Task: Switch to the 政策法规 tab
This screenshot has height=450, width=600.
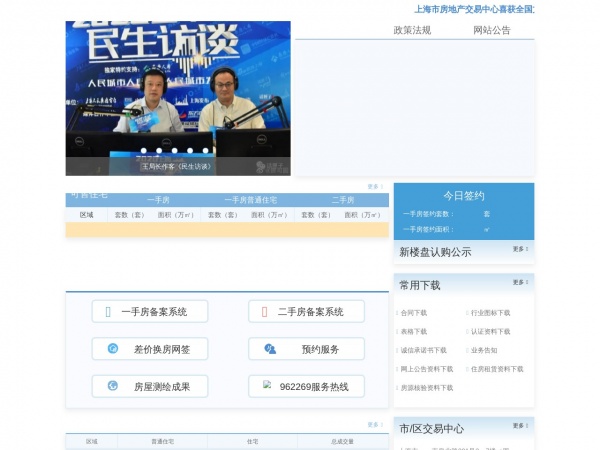Action: [x=412, y=30]
